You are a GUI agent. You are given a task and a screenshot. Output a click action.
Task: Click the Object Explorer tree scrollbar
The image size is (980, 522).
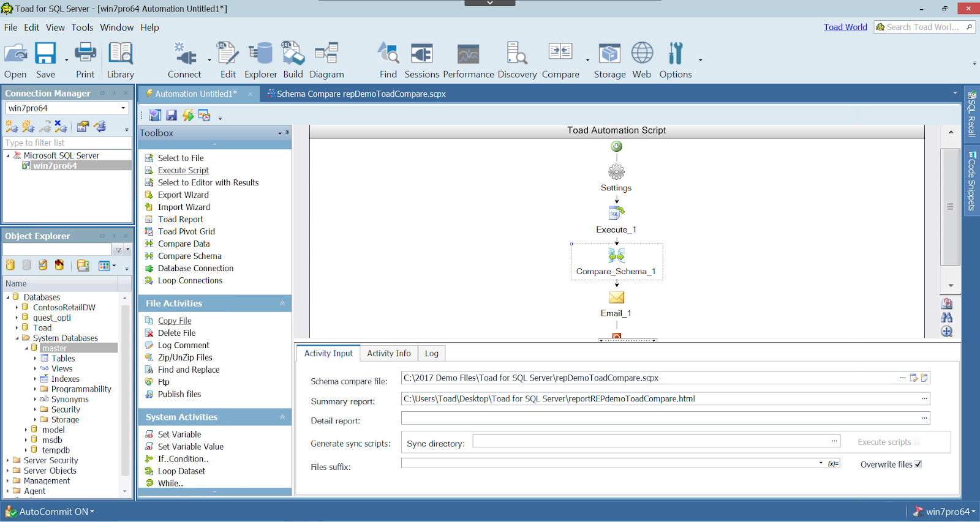click(x=125, y=392)
